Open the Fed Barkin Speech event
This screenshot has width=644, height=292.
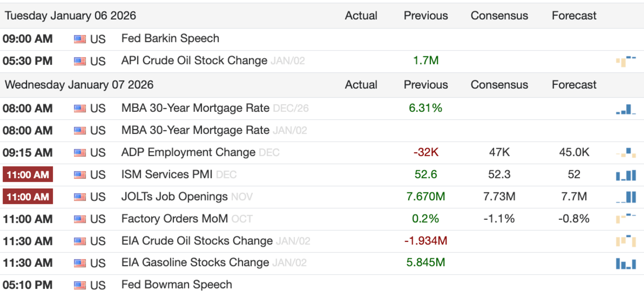point(170,38)
